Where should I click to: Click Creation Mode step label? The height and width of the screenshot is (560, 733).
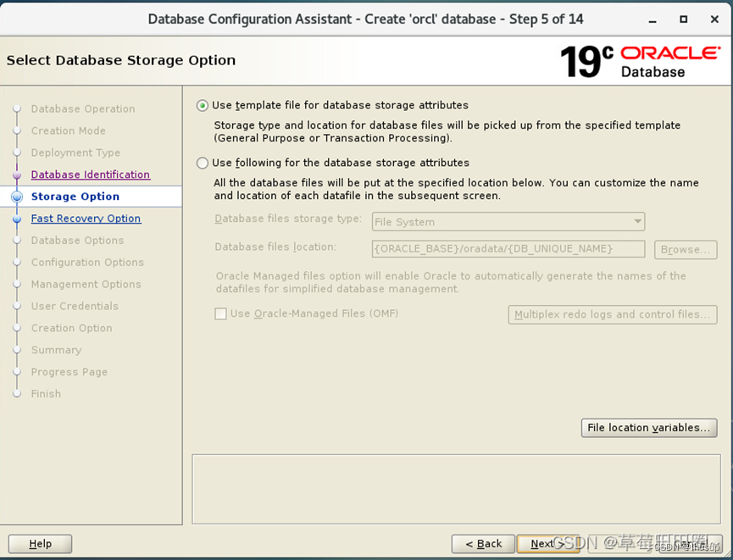[x=69, y=130]
